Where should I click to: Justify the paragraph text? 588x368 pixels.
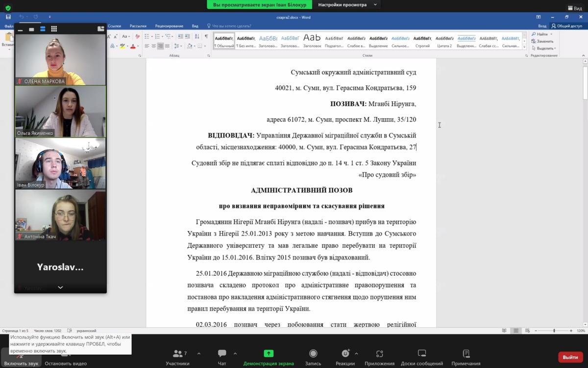point(167,46)
